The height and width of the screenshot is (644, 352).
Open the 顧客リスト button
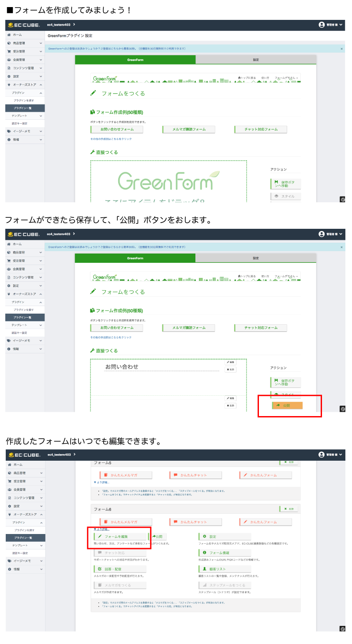225,569
